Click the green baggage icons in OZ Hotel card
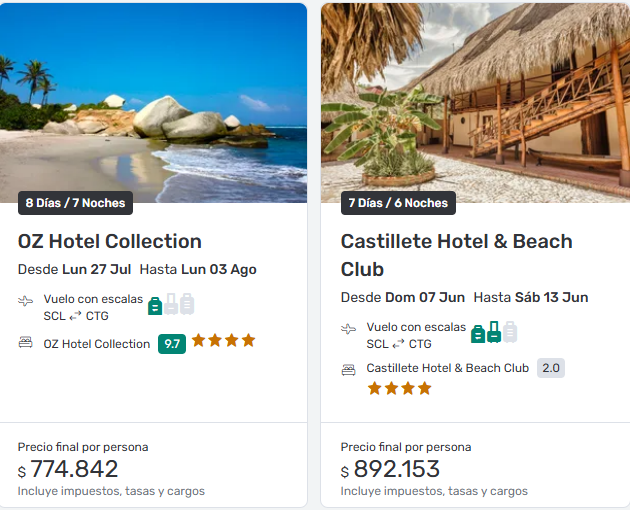This screenshot has height=510, width=630. point(171,304)
